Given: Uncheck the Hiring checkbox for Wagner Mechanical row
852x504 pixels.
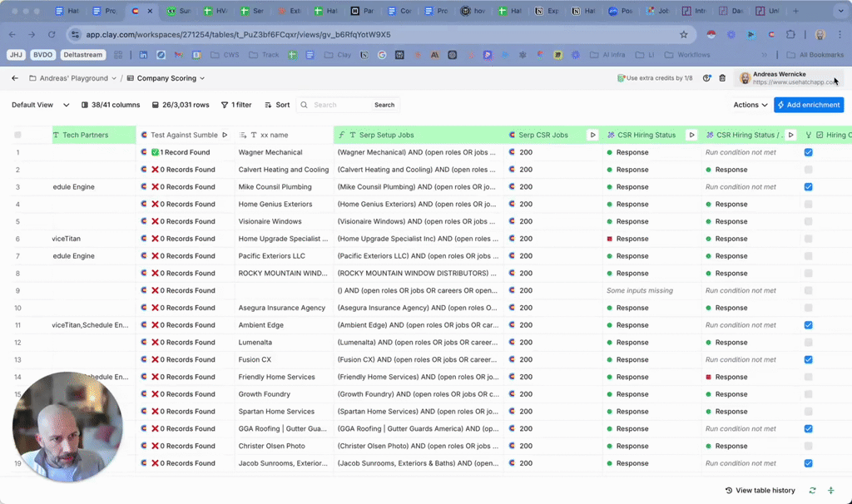Looking at the screenshot, I should (x=808, y=152).
